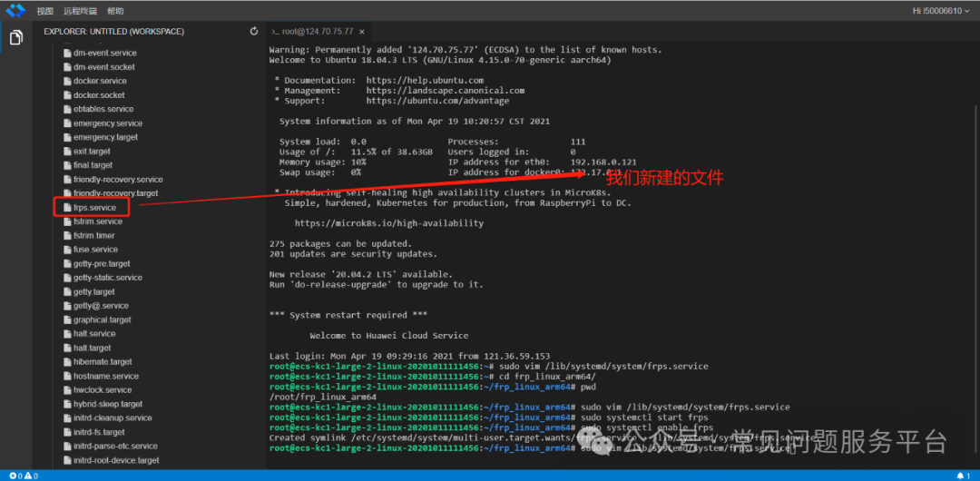Click the https://help.ubuntu.com link in terminal
Screen dimensions: 980x481
point(425,81)
